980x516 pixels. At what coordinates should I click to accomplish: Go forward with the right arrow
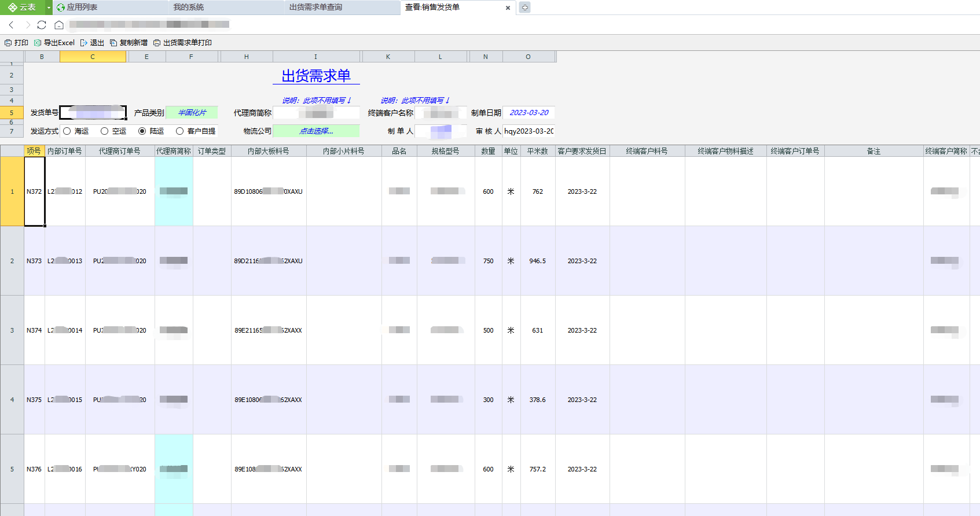click(x=27, y=25)
